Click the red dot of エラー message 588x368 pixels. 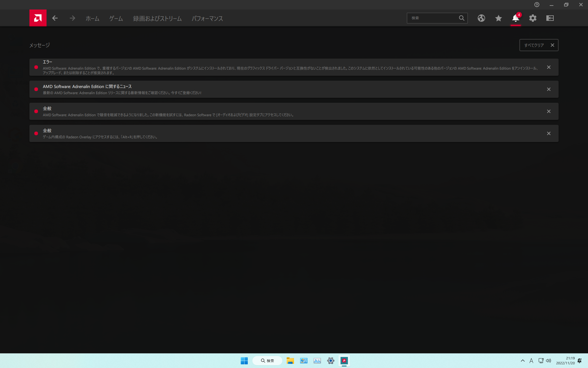coord(36,67)
